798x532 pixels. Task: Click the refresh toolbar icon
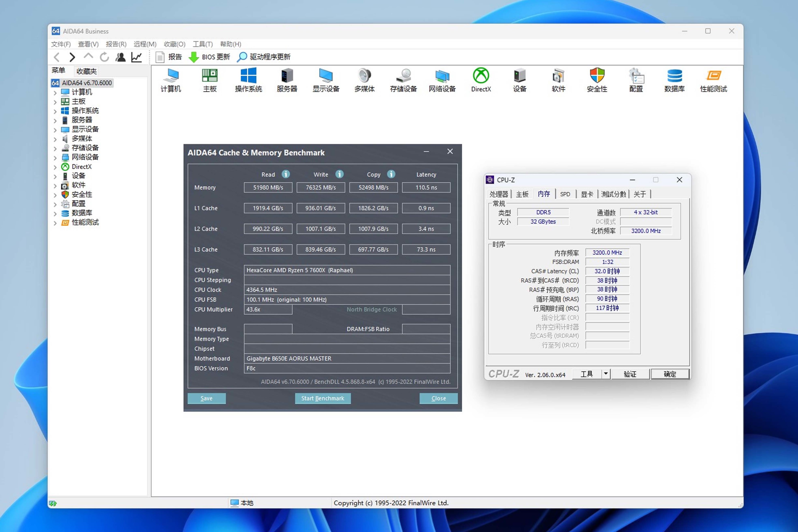tap(105, 57)
